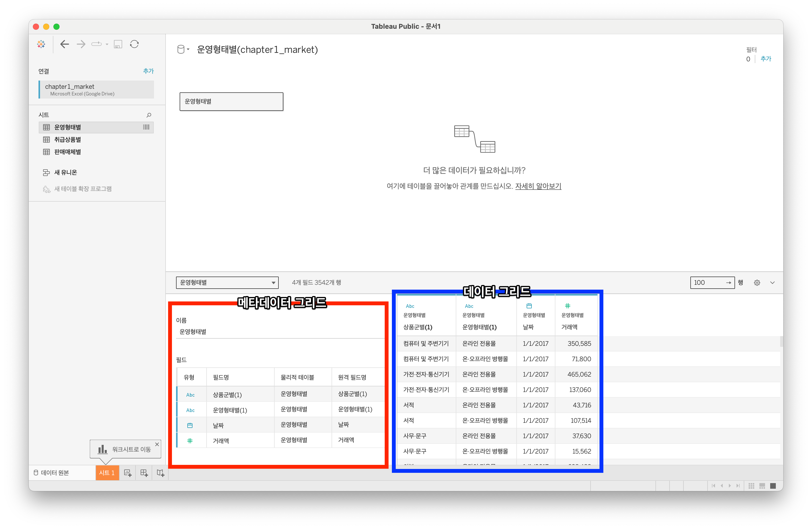Click the save icon in toolbar
Image resolution: width=812 pixels, height=529 pixels.
click(x=118, y=44)
